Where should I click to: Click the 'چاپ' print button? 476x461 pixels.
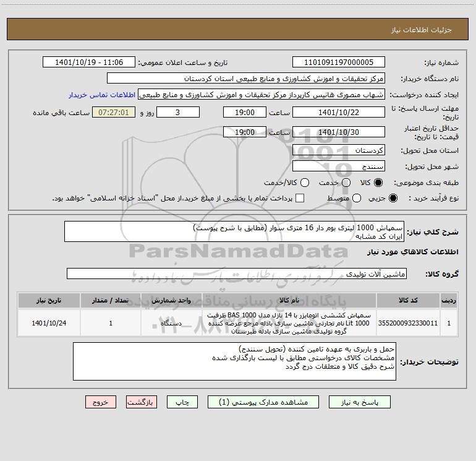182,402
